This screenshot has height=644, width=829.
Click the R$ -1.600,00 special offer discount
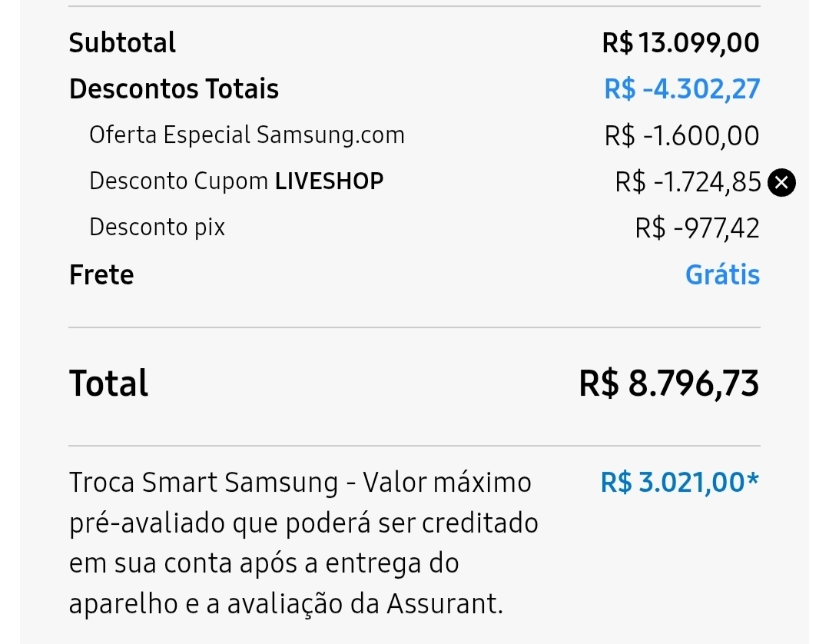point(681,136)
